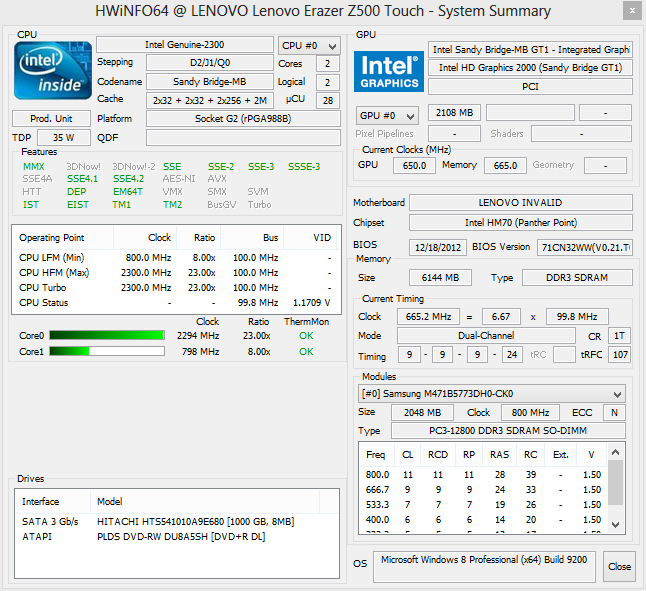Image resolution: width=646 pixels, height=591 pixels.
Task: Click the Intel HM70 chipset field
Action: [520, 223]
